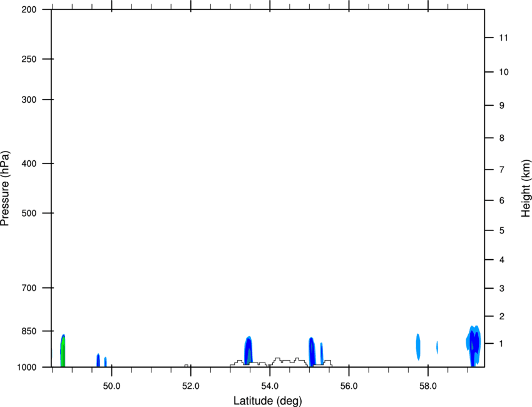Select the 500 pressure tick label
Viewport: 532px width, 407px height.
tap(29, 213)
